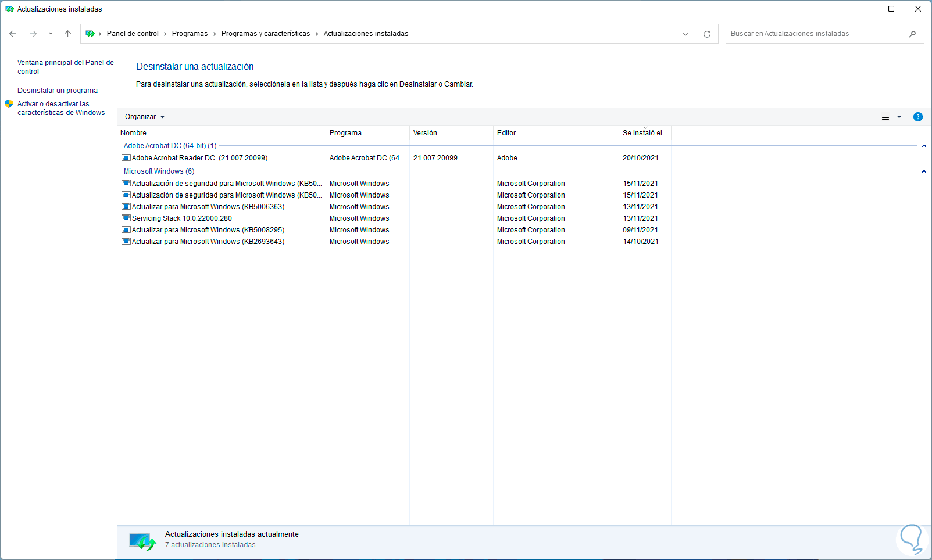The width and height of the screenshot is (932, 560).
Task: Click the view options list icon
Action: tap(885, 117)
